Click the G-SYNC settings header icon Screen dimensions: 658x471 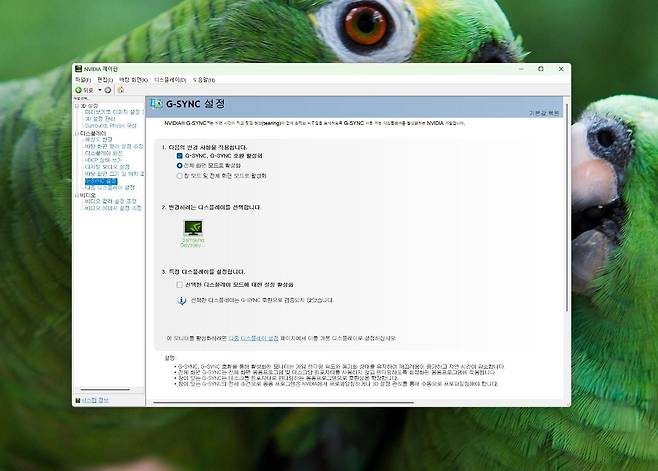click(x=156, y=104)
